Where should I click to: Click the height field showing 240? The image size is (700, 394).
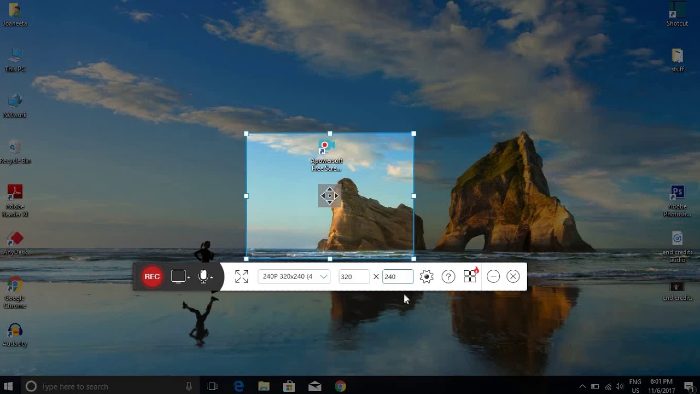398,277
